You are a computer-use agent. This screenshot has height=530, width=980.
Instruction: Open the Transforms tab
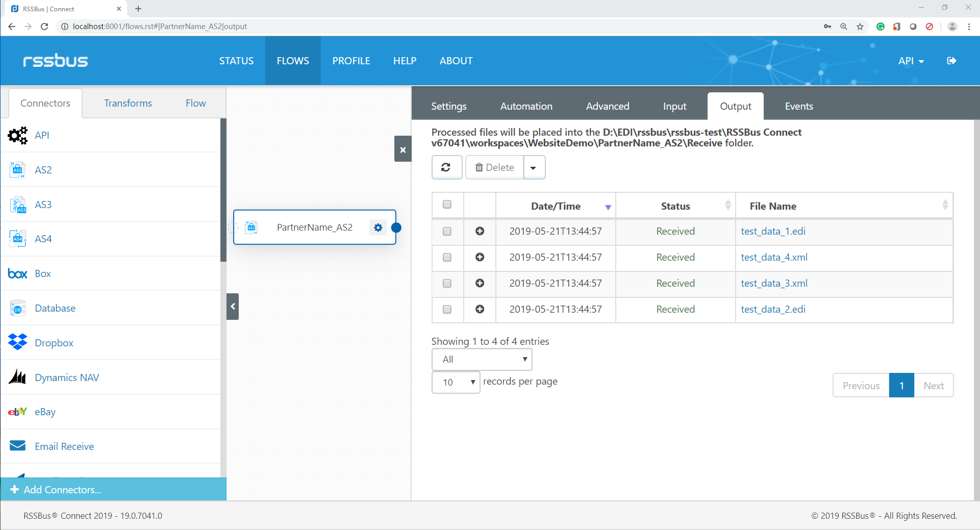(128, 103)
